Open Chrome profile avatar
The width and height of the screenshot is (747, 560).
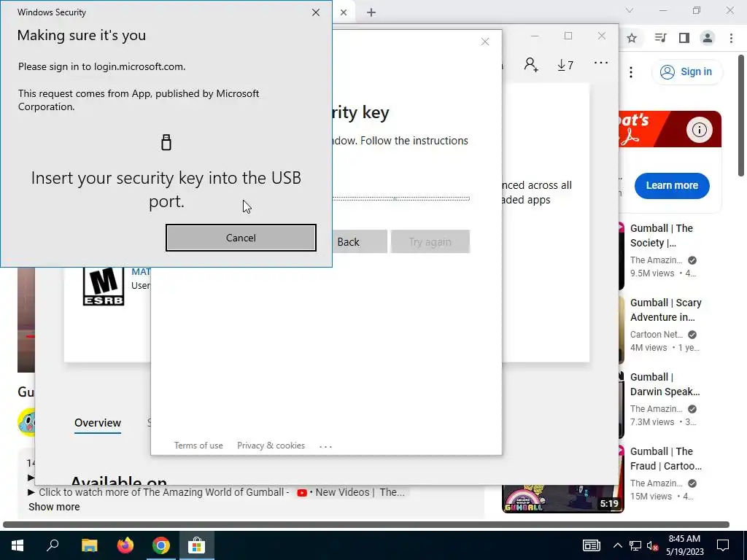pyautogui.click(x=708, y=38)
